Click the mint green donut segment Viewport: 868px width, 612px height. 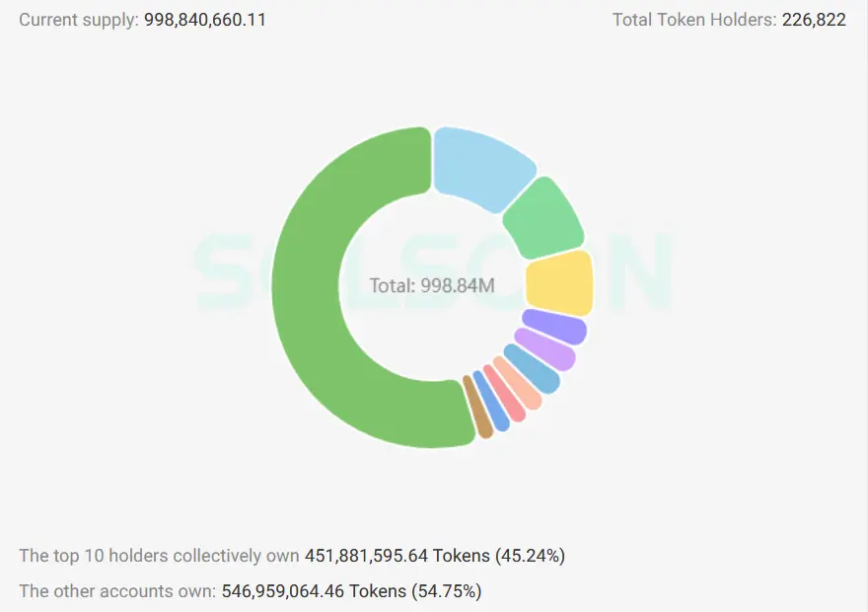pos(545,219)
